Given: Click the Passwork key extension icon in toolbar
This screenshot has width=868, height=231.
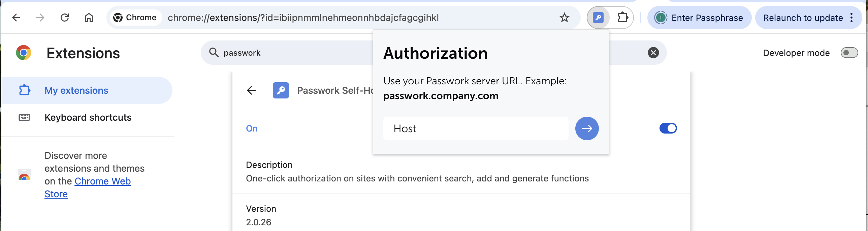Looking at the screenshot, I should [598, 18].
